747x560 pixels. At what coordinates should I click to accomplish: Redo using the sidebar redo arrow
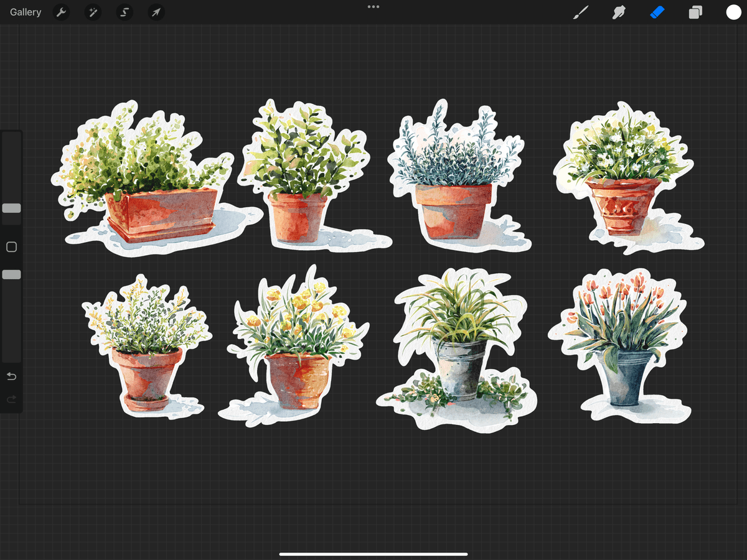pyautogui.click(x=11, y=399)
